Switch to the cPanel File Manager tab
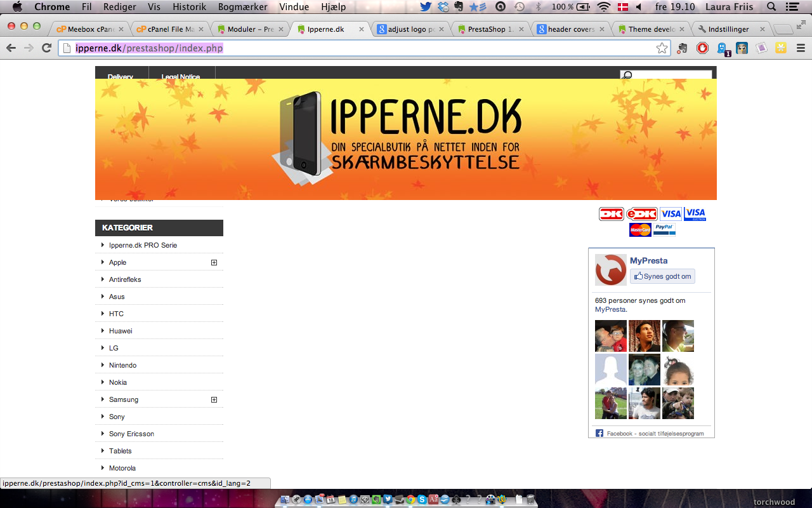Image resolution: width=812 pixels, height=508 pixels. [x=169, y=29]
